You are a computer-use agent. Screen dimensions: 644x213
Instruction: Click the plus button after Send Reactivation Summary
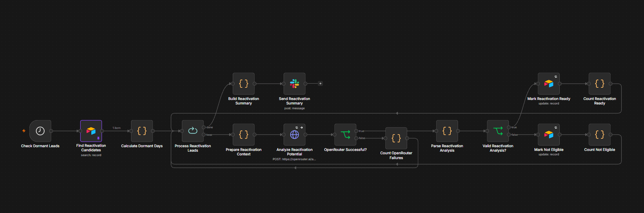[320, 84]
